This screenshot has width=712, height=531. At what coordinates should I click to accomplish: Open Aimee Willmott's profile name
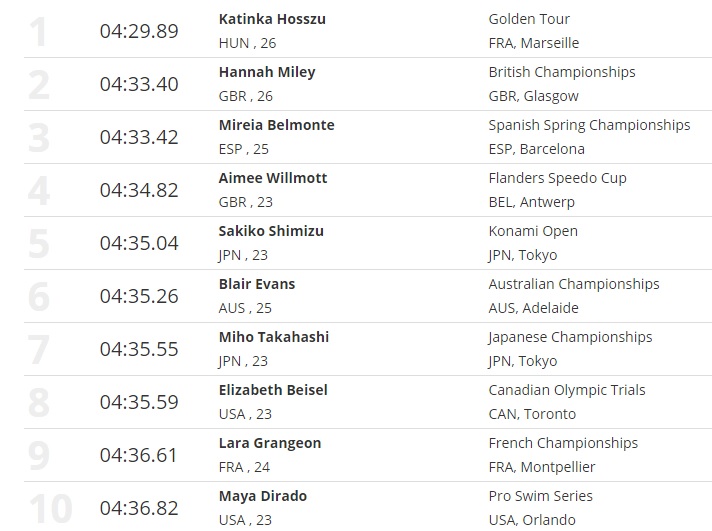[273, 178]
